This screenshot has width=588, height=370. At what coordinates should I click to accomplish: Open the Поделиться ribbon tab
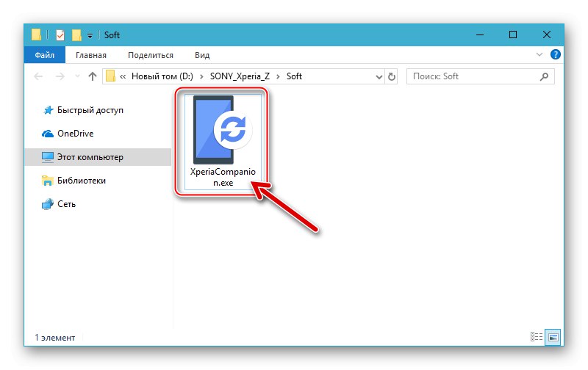[151, 55]
